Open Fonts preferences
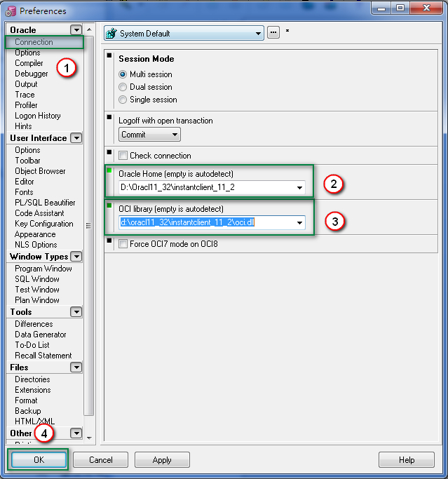 [24, 192]
